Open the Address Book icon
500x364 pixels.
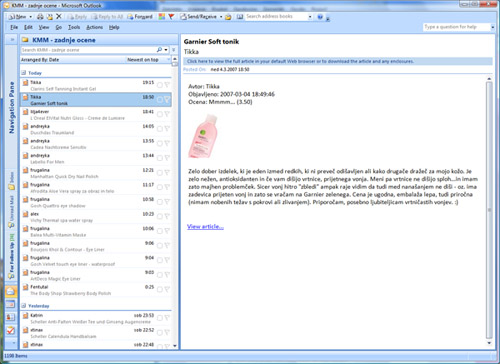point(240,16)
